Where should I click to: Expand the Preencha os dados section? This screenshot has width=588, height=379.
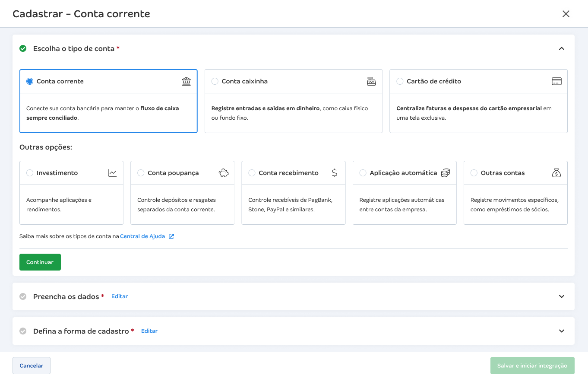click(562, 296)
